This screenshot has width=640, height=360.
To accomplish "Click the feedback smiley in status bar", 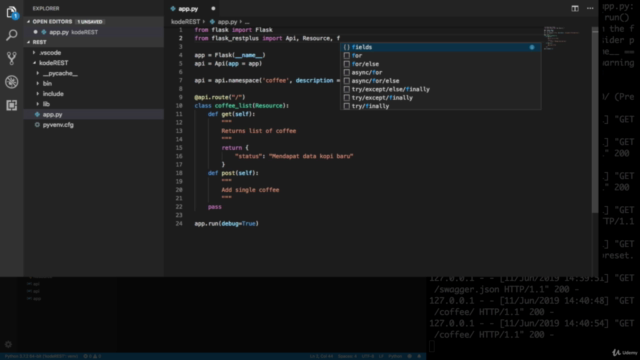I will tap(409, 356).
